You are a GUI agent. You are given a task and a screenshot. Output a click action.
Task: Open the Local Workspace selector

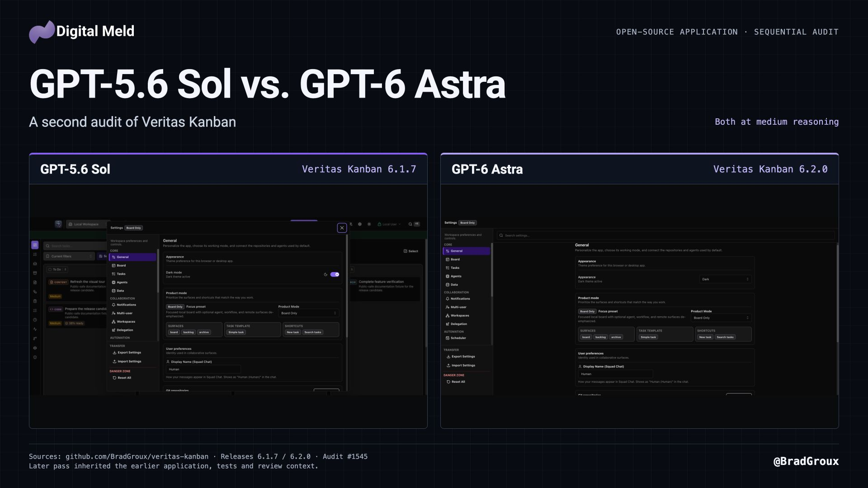pos(87,224)
